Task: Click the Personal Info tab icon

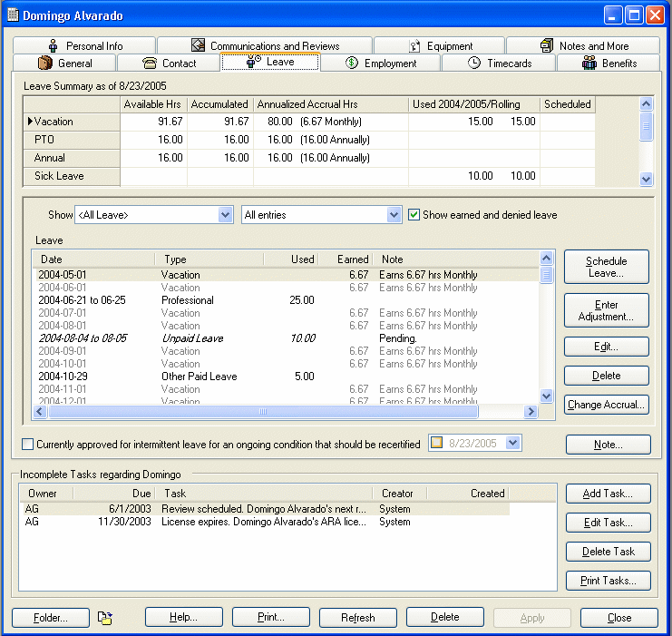Action: pyautogui.click(x=53, y=46)
